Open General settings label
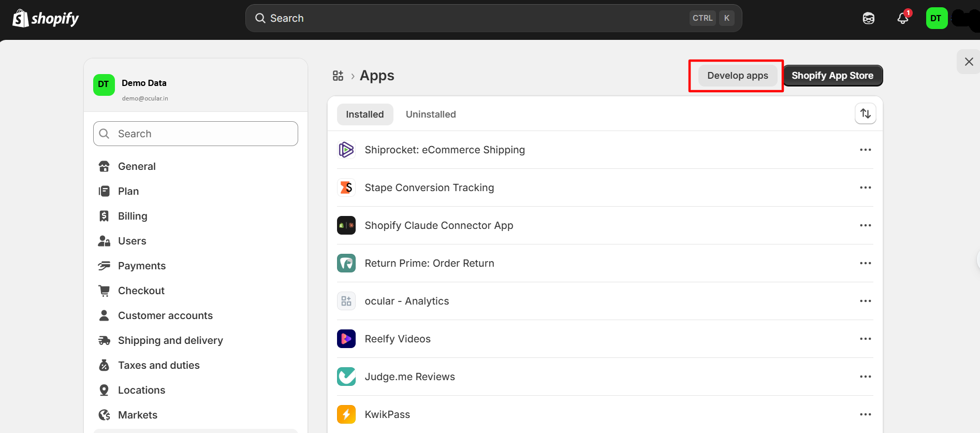The height and width of the screenshot is (433, 980). tap(137, 166)
